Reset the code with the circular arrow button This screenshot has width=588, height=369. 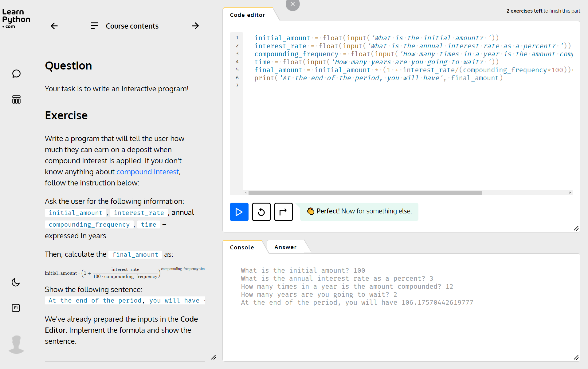[x=261, y=212]
